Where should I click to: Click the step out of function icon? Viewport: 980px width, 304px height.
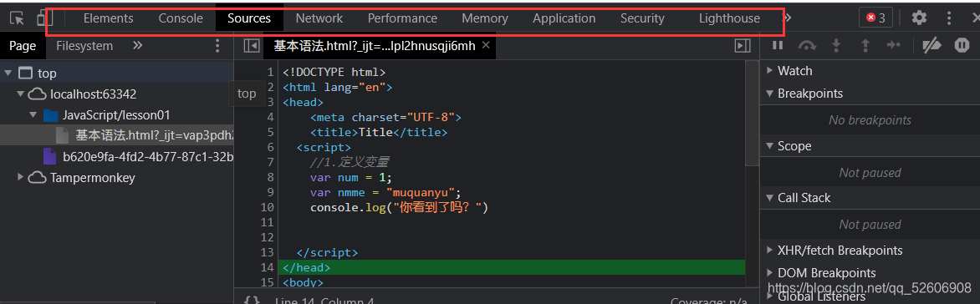tap(865, 45)
